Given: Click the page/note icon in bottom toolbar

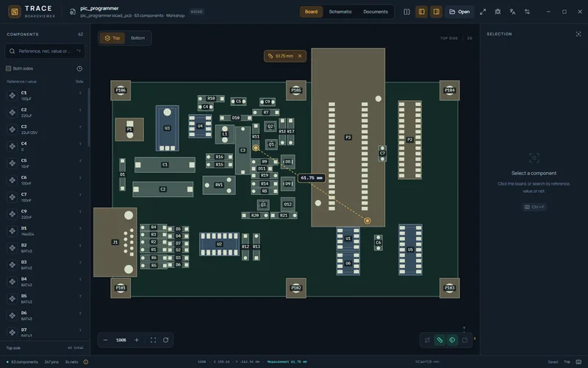Looking at the screenshot, I should click(465, 340).
